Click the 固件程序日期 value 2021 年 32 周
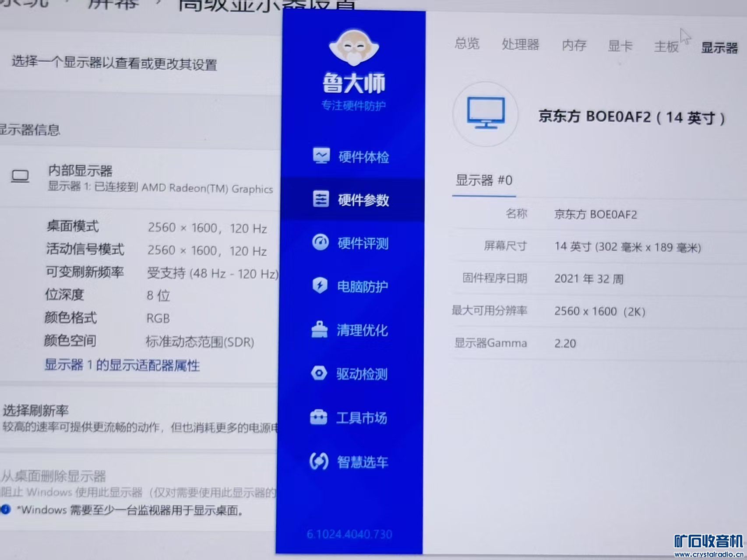The width and height of the screenshot is (747, 560). (x=589, y=279)
